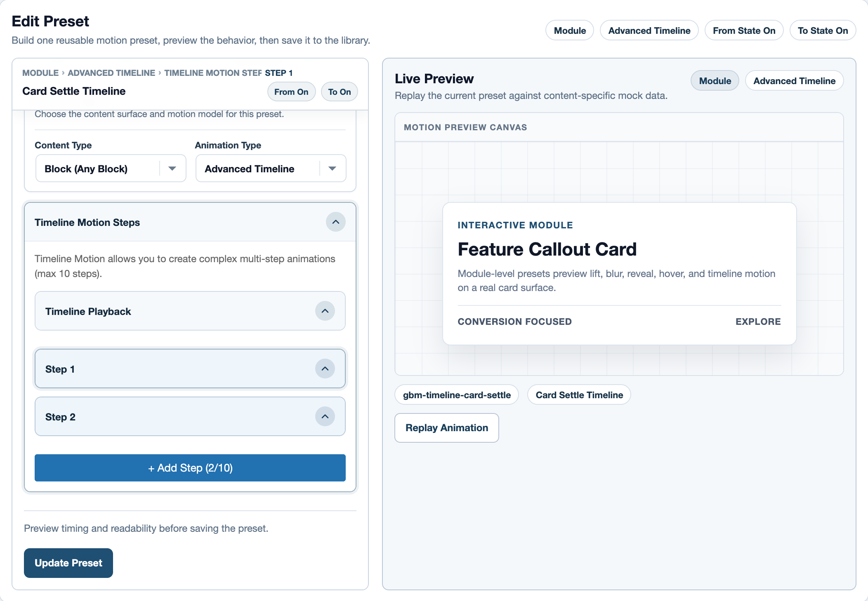Viewport: 868px width, 601px height.
Task: Click Timeline Playback row label
Action: coord(88,312)
